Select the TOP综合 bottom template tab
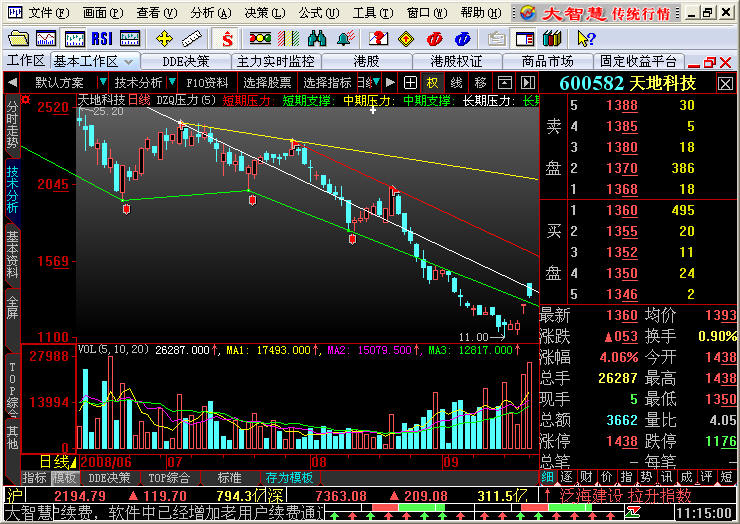 168,478
